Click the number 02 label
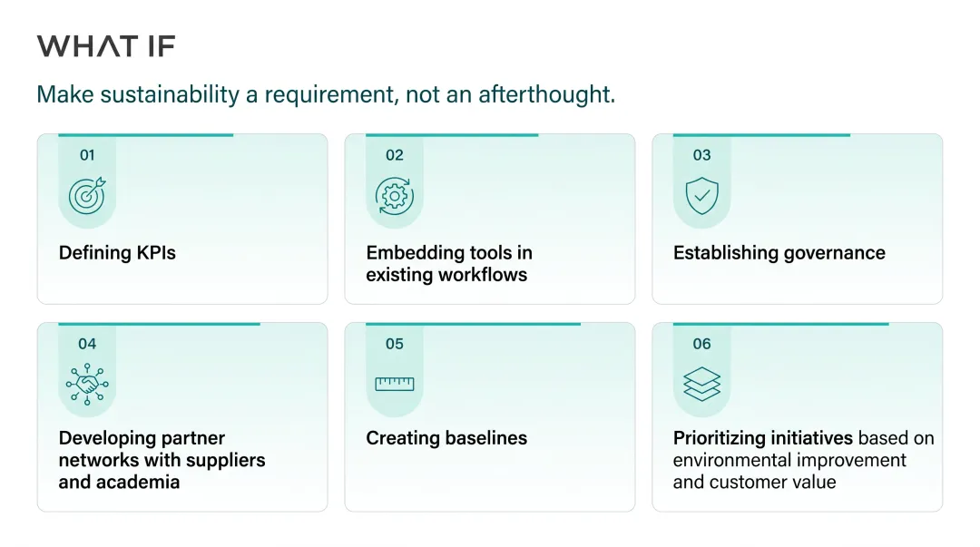Viewport: 980px width, 547px height. click(x=395, y=155)
